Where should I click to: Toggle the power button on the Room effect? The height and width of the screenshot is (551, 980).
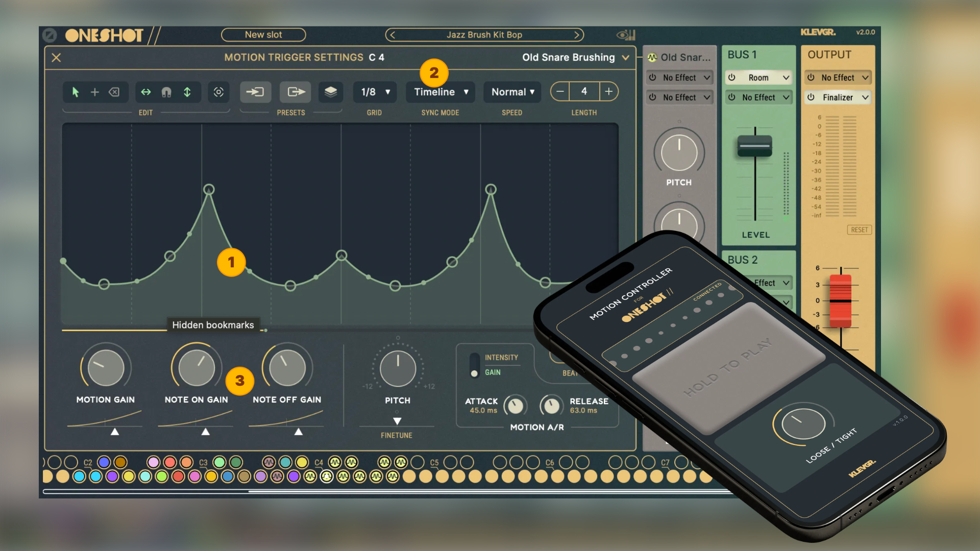[732, 77]
